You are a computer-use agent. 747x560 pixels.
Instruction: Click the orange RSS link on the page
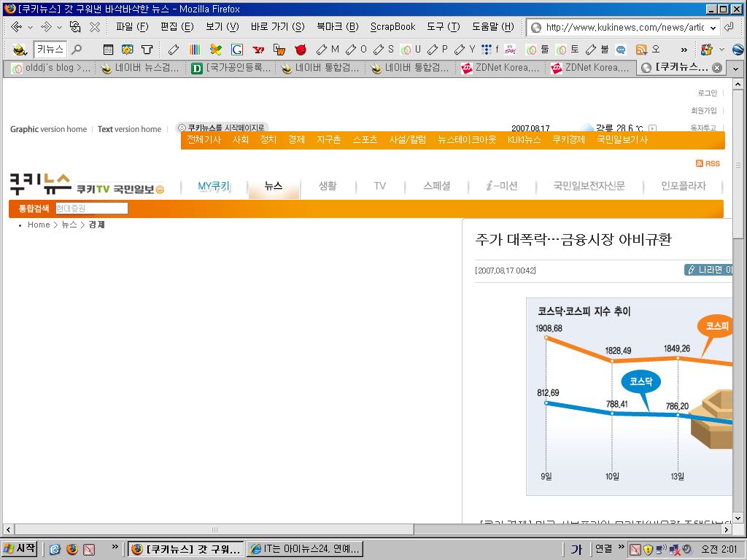[708, 163]
